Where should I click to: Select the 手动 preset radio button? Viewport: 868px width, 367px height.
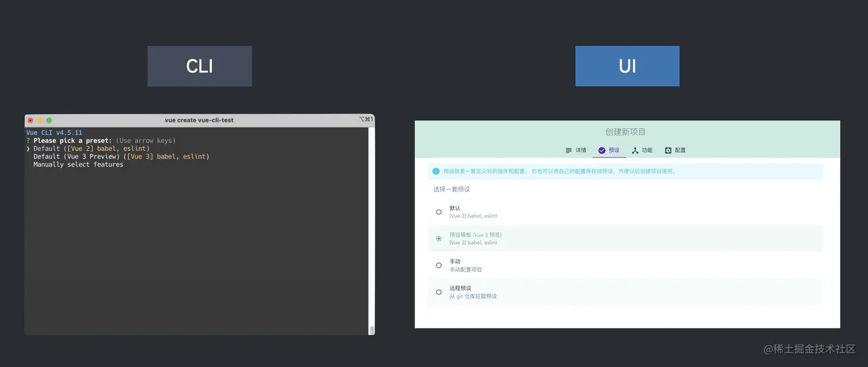pyautogui.click(x=439, y=265)
